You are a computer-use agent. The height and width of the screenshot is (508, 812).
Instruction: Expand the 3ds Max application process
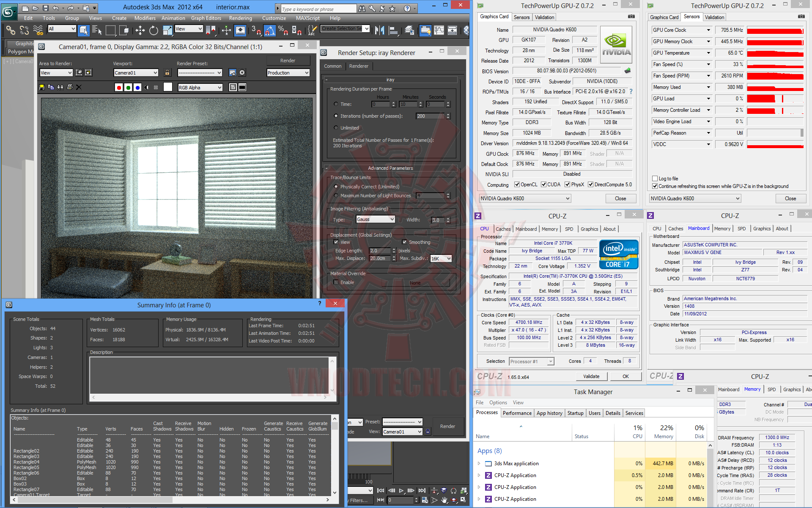(x=479, y=464)
